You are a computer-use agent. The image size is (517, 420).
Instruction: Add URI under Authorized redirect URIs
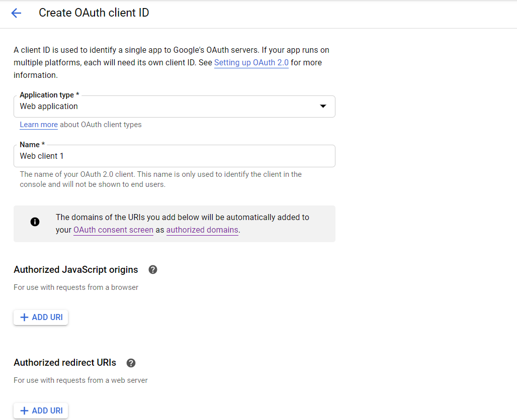(x=41, y=411)
